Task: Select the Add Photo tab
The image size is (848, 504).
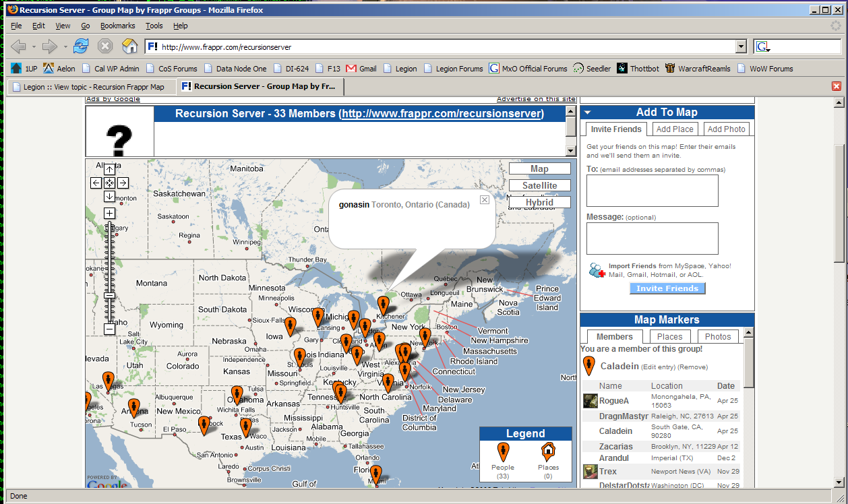Action: [x=727, y=129]
